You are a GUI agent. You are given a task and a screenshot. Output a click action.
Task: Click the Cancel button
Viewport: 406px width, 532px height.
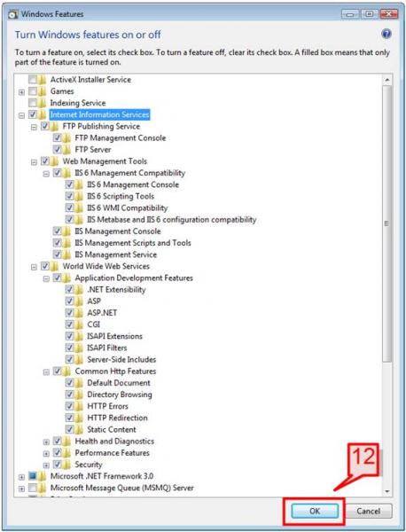[x=369, y=511]
